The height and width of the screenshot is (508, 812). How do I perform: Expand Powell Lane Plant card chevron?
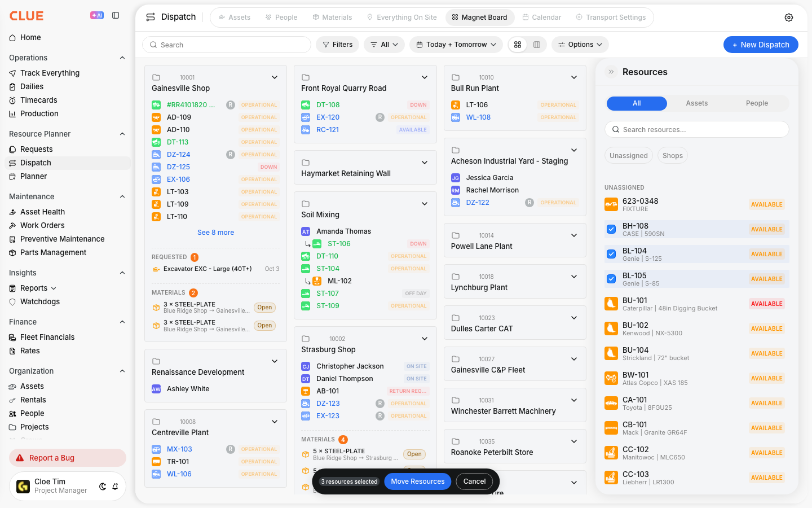pos(574,235)
